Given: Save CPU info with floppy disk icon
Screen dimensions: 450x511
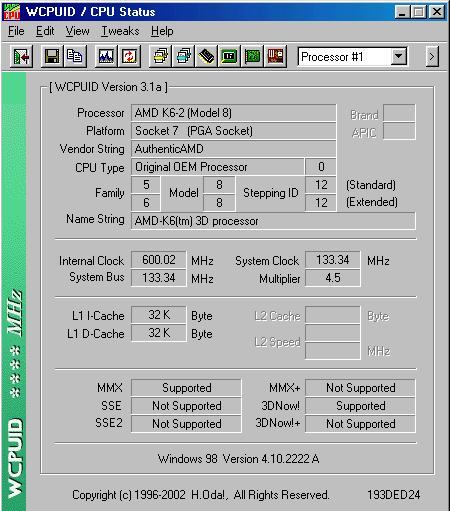Looking at the screenshot, I should tap(52, 56).
